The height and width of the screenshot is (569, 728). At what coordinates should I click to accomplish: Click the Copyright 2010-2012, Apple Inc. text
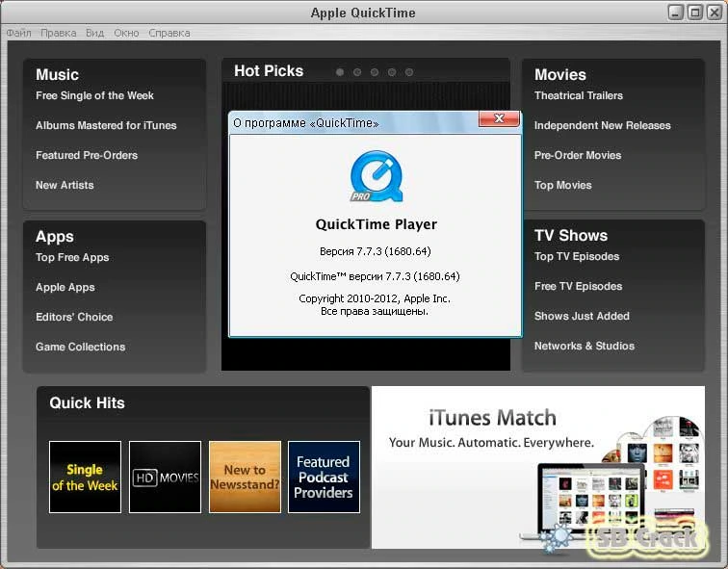pos(375,298)
